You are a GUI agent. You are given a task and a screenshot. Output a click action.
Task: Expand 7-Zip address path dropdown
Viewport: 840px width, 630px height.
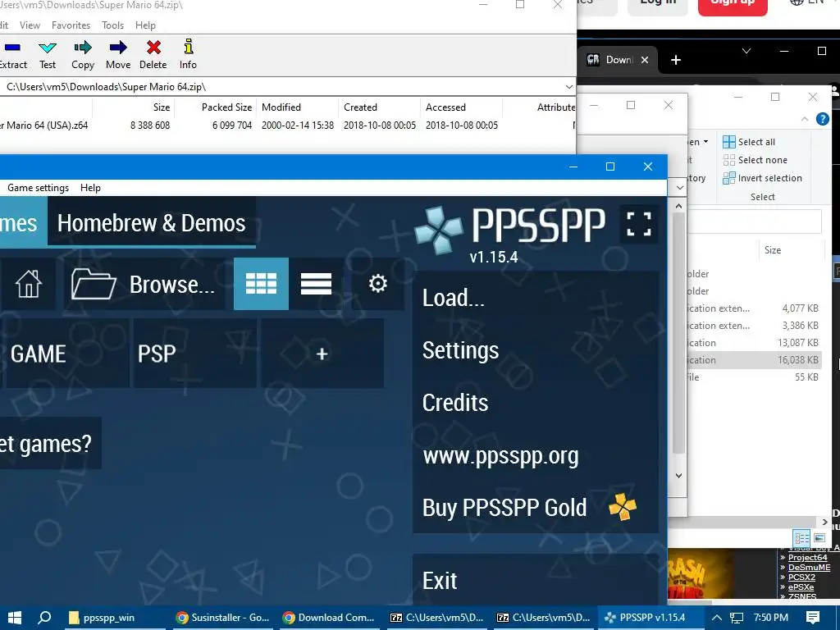click(569, 87)
